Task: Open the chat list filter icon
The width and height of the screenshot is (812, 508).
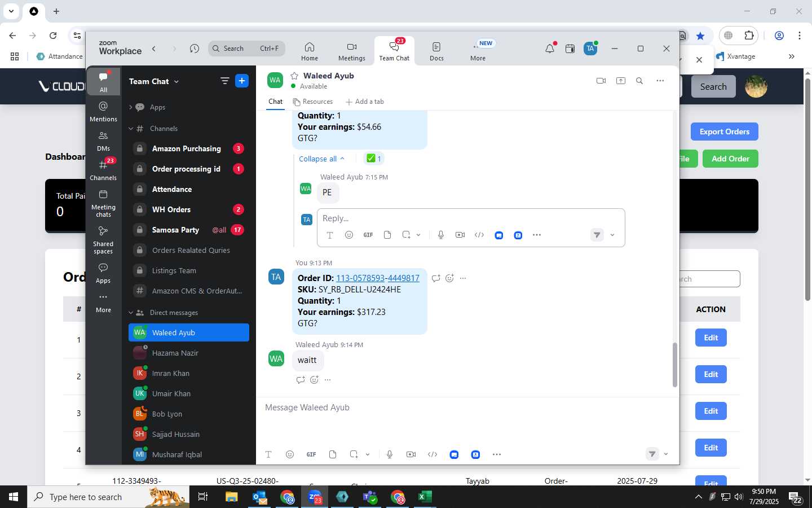Action: point(224,81)
